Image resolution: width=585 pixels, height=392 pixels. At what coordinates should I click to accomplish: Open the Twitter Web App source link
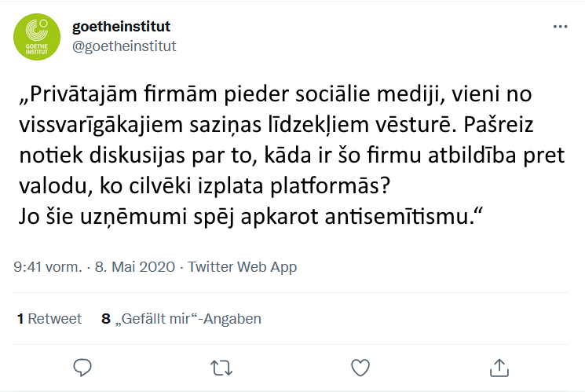pos(243,267)
